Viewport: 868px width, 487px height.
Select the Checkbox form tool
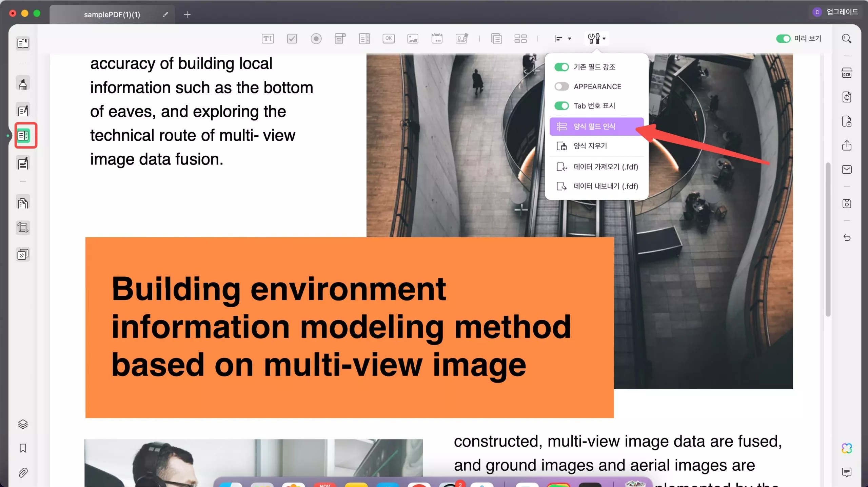tap(292, 39)
